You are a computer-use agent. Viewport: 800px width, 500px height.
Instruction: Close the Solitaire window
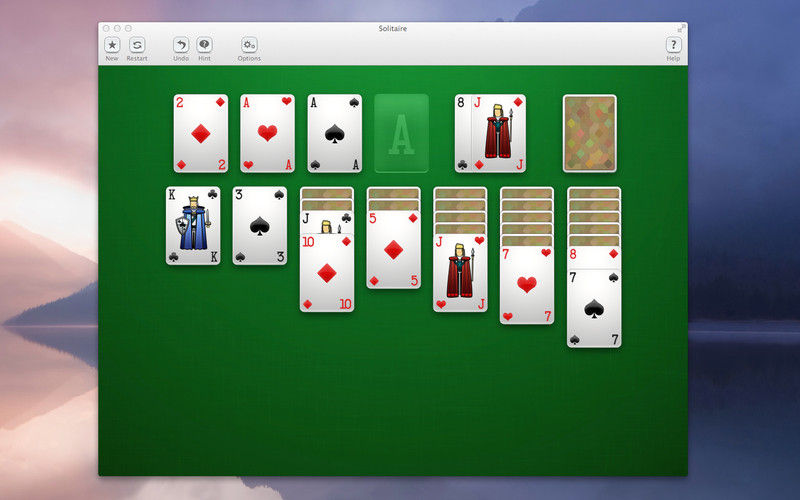106,29
